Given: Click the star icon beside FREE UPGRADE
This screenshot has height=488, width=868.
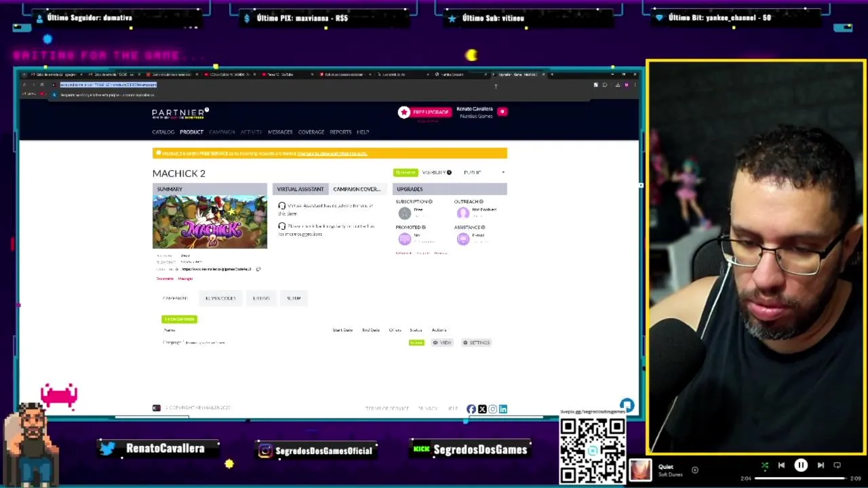Looking at the screenshot, I should [x=404, y=112].
